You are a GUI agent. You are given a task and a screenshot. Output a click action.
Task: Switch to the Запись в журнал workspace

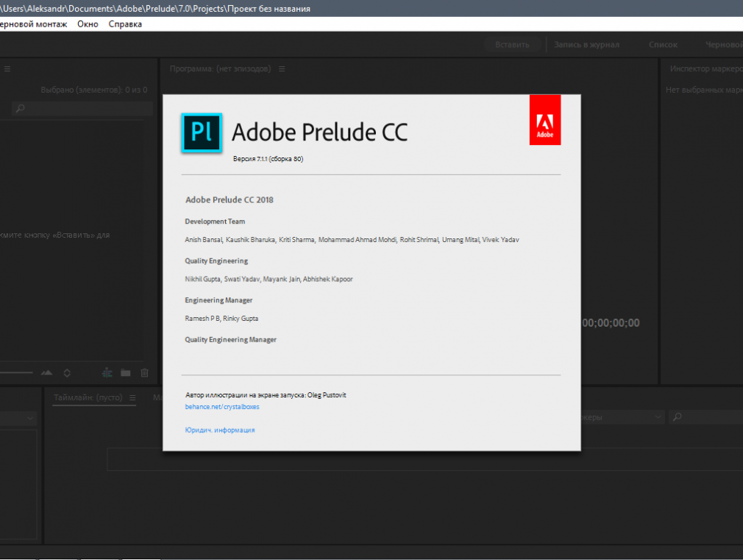586,45
